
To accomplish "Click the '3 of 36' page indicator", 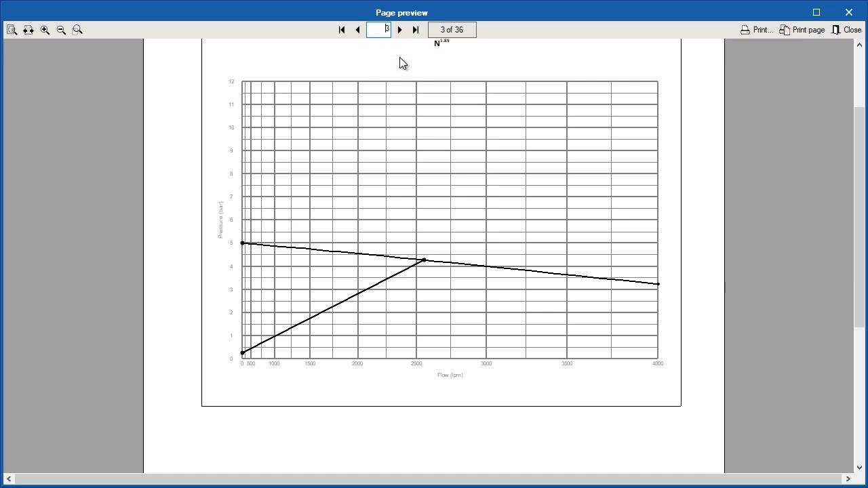I will 452,30.
